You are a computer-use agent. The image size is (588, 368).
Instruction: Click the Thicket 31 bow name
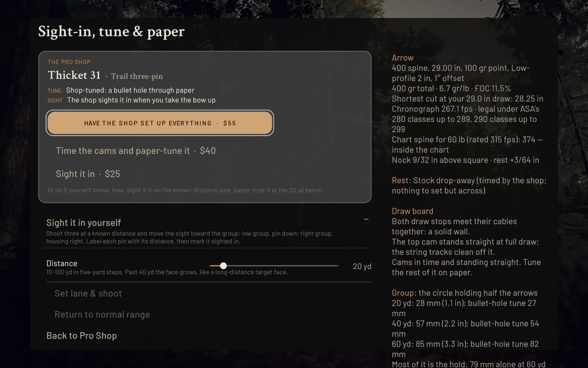pyautogui.click(x=74, y=75)
